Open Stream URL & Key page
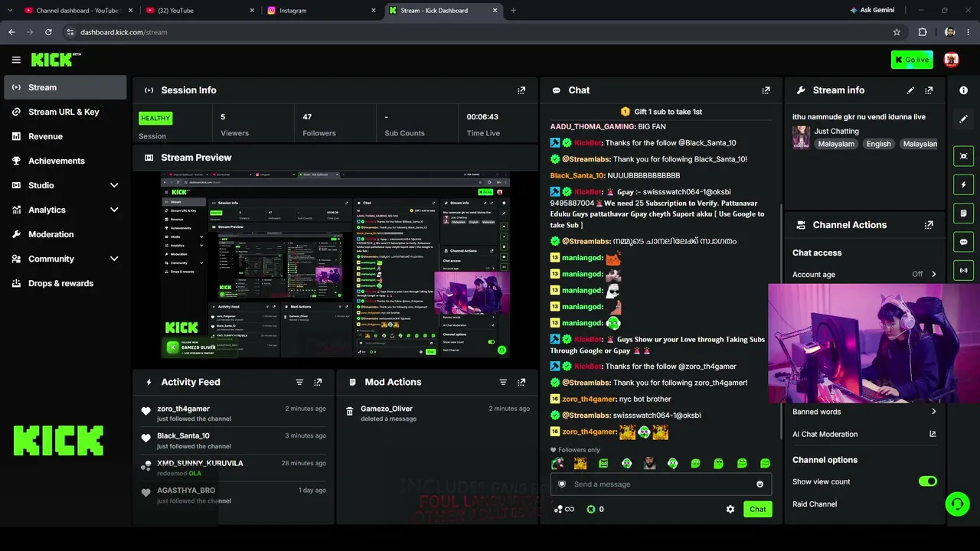This screenshot has height=551, width=980. [x=65, y=112]
